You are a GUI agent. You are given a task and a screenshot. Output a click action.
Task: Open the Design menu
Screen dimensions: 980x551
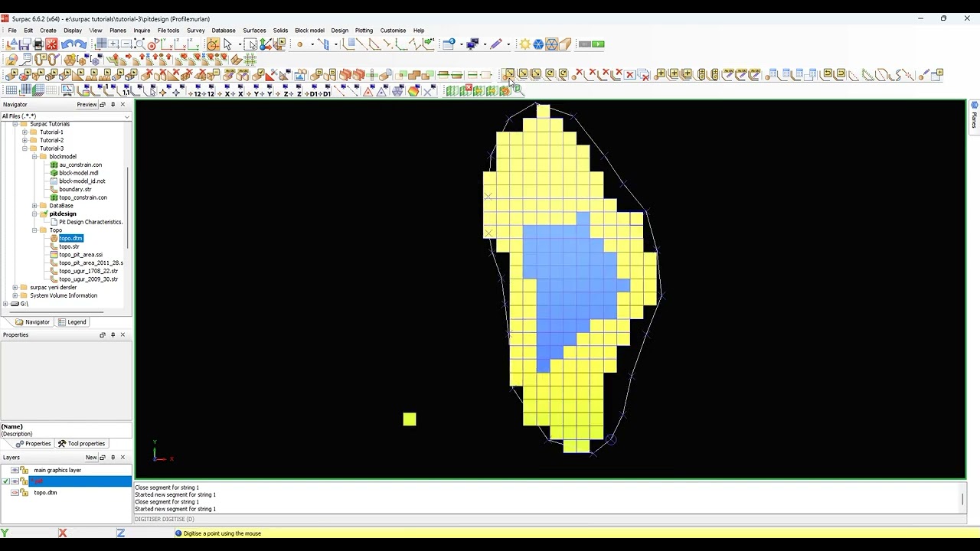(x=339, y=31)
